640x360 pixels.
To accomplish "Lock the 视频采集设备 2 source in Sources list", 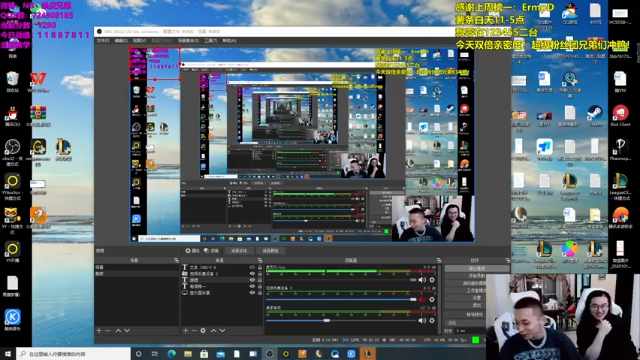I will (x=260, y=273).
